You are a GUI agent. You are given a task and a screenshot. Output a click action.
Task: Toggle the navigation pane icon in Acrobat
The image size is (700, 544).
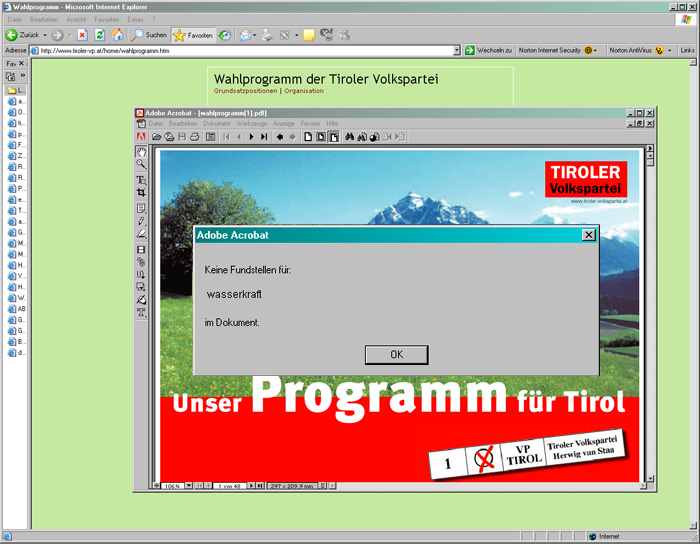pyautogui.click(x=211, y=137)
